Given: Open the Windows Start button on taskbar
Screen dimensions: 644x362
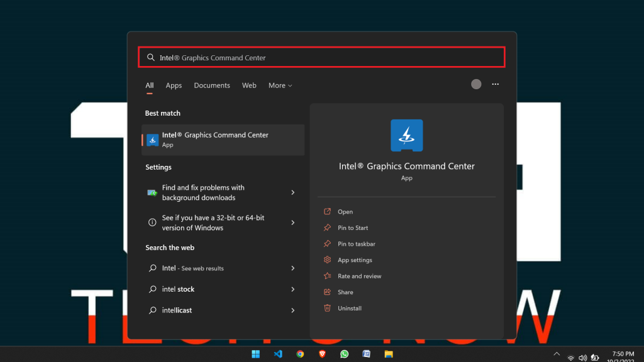Looking at the screenshot, I should pyautogui.click(x=255, y=354).
